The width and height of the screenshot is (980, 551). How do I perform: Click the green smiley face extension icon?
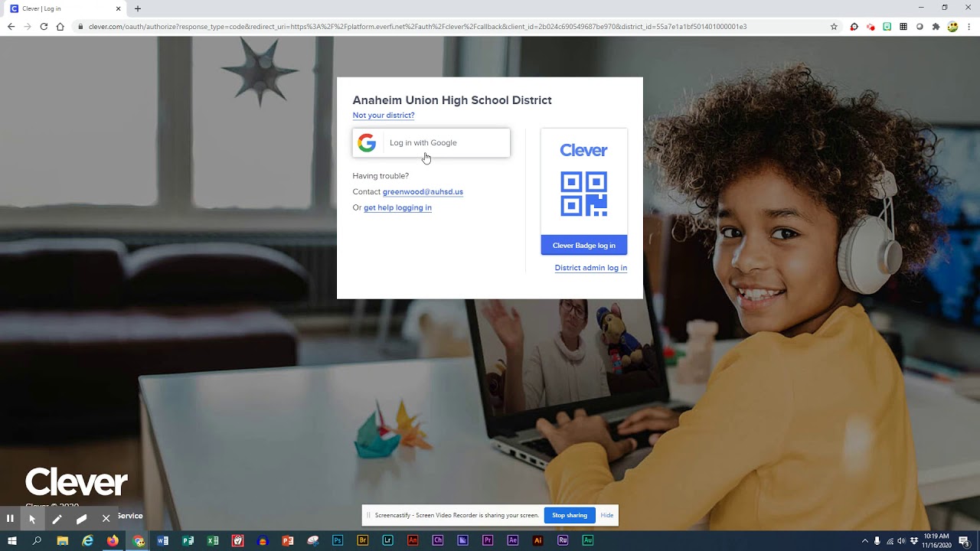[x=887, y=27]
